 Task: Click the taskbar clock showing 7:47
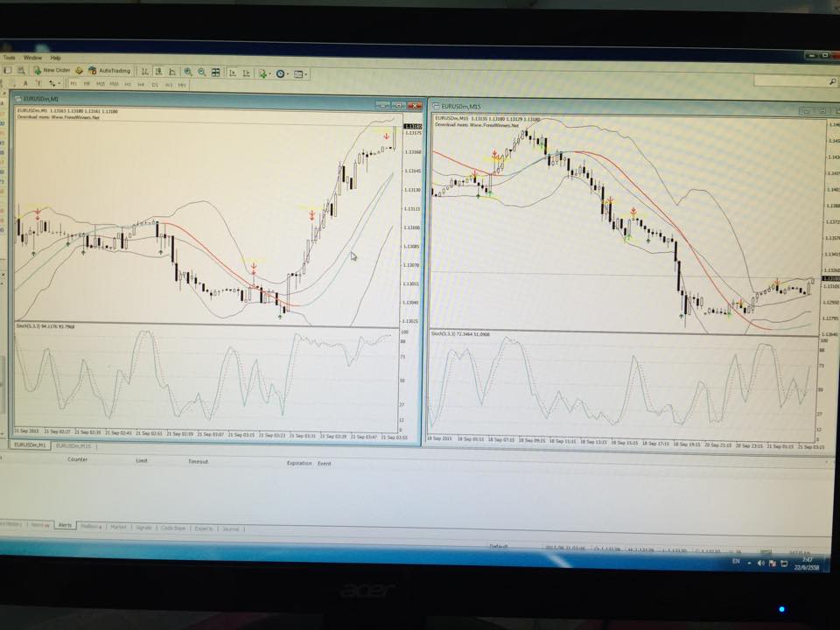click(808, 563)
